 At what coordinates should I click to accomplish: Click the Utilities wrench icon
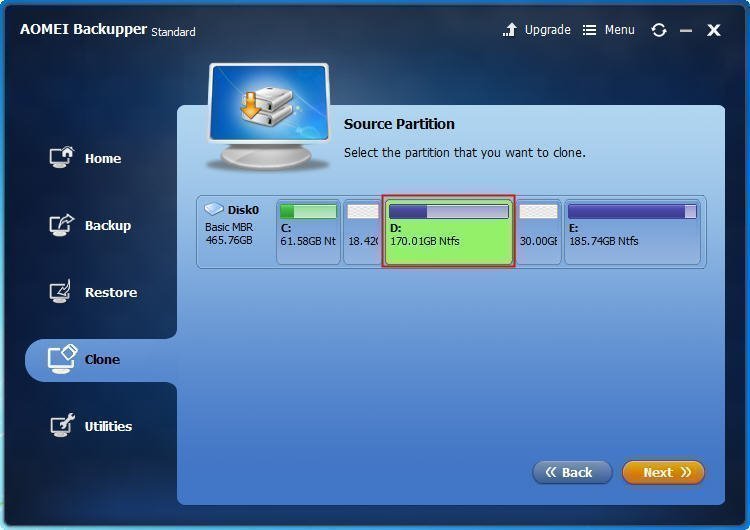click(x=62, y=425)
